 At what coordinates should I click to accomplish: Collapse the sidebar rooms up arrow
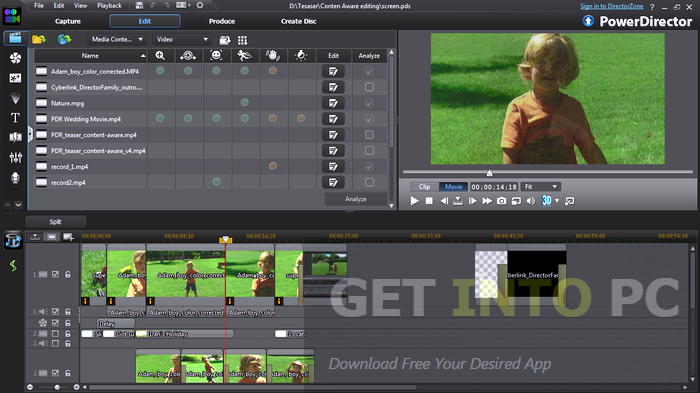click(8, 205)
